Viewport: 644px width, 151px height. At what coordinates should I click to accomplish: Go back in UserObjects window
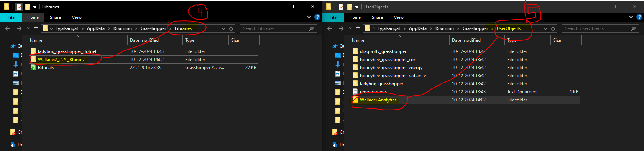click(x=330, y=28)
